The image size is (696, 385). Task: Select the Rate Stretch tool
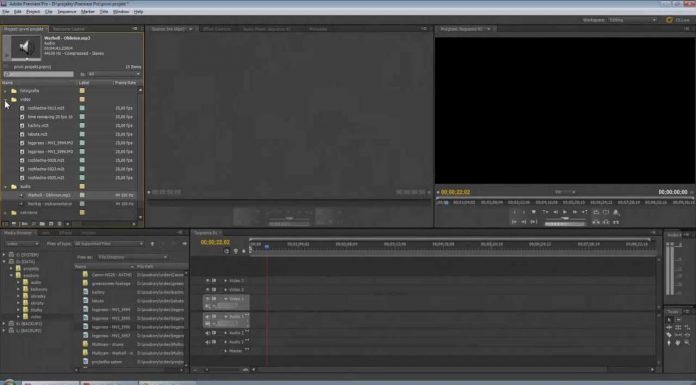(x=687, y=327)
